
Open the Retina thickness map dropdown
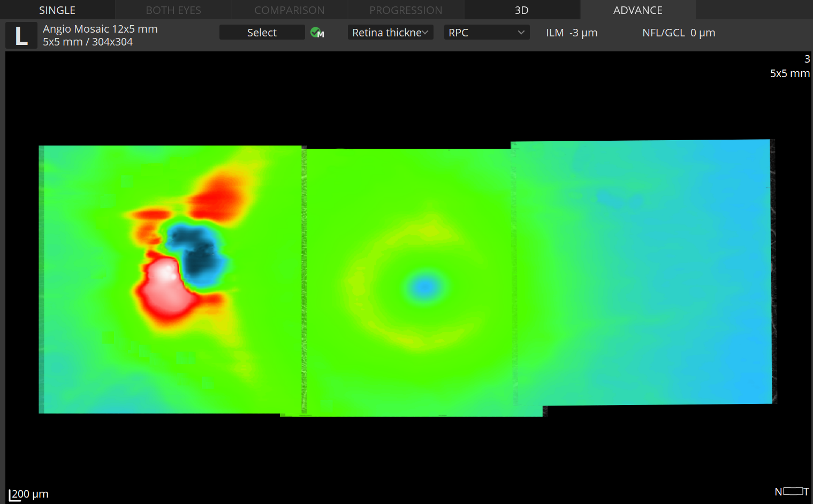point(390,33)
